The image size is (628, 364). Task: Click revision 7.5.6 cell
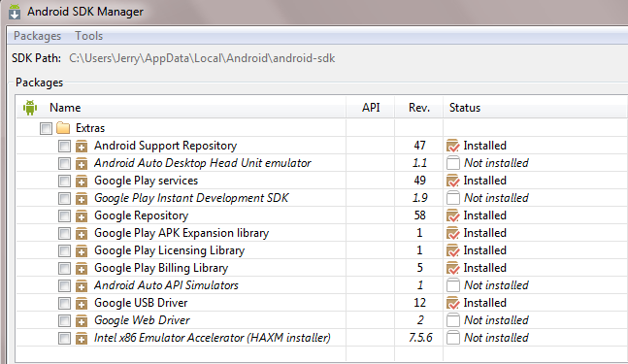pos(420,338)
